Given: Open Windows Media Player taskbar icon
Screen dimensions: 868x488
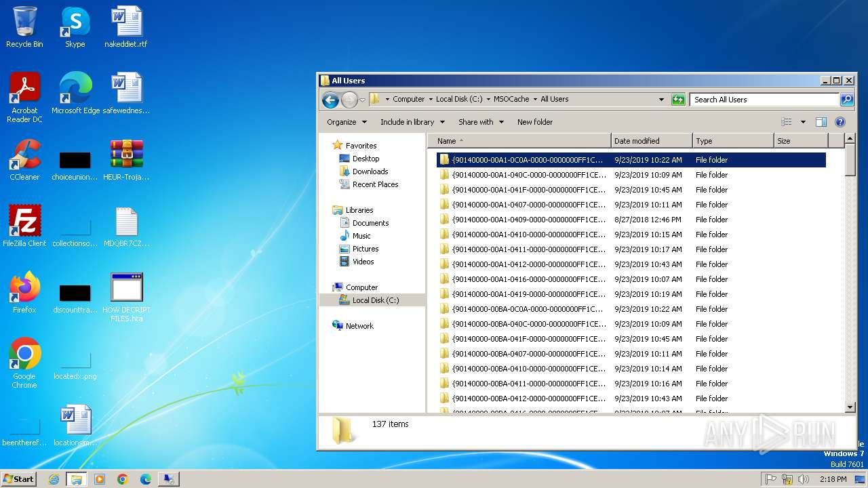Looking at the screenshot, I should tap(100, 479).
